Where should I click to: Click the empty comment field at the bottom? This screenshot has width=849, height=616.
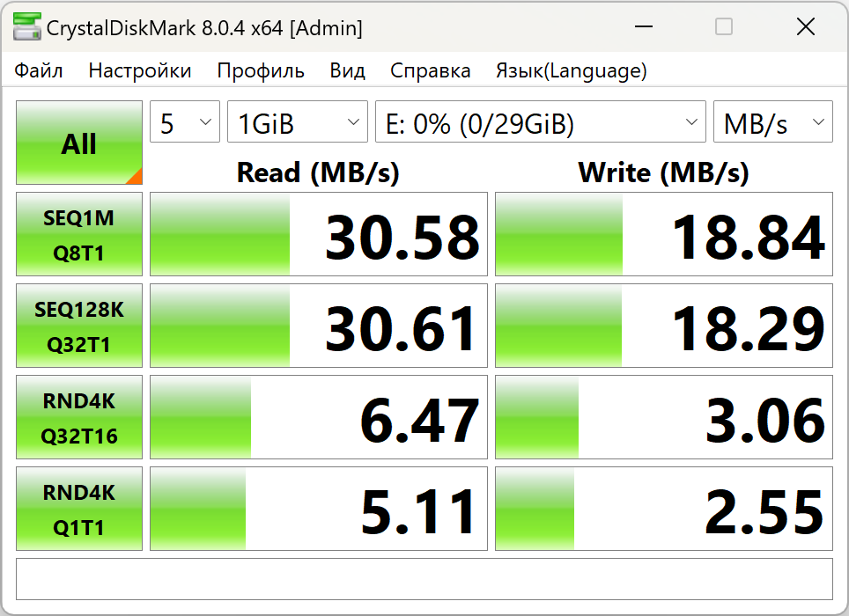coord(424,579)
